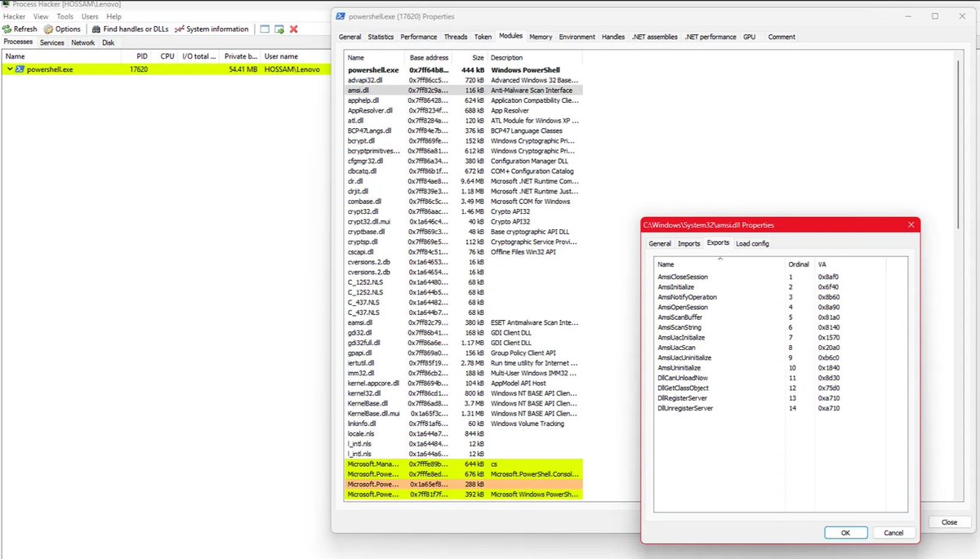Select the eamsi.dll module row
The height and width of the screenshot is (559, 980).
pyautogui.click(x=463, y=322)
